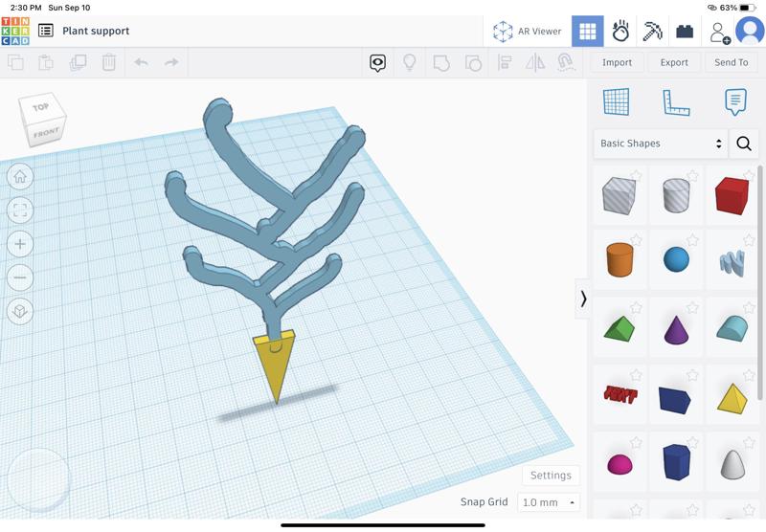Pick the orange Cylinder shape
766x532 pixels.
620,259
